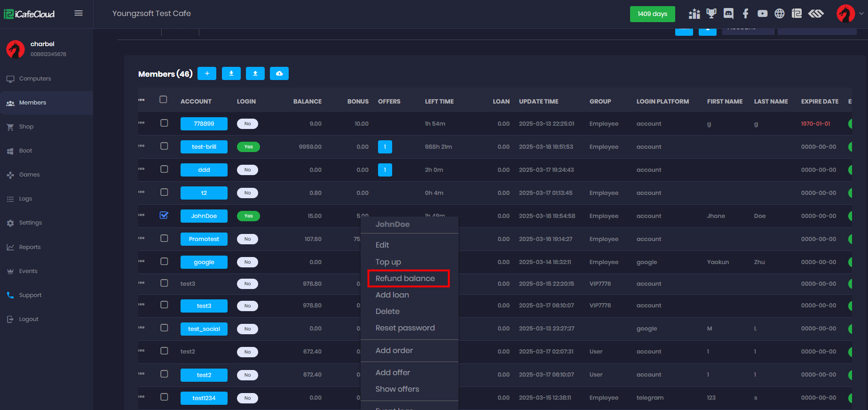Image resolution: width=868 pixels, height=410 pixels.
Task: Open the Discord icon in the header
Action: (x=728, y=14)
